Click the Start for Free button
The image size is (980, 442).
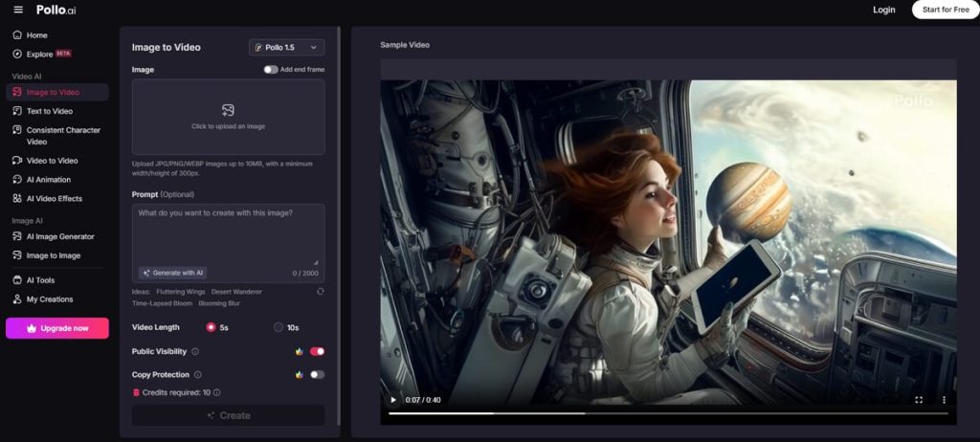[x=944, y=10]
